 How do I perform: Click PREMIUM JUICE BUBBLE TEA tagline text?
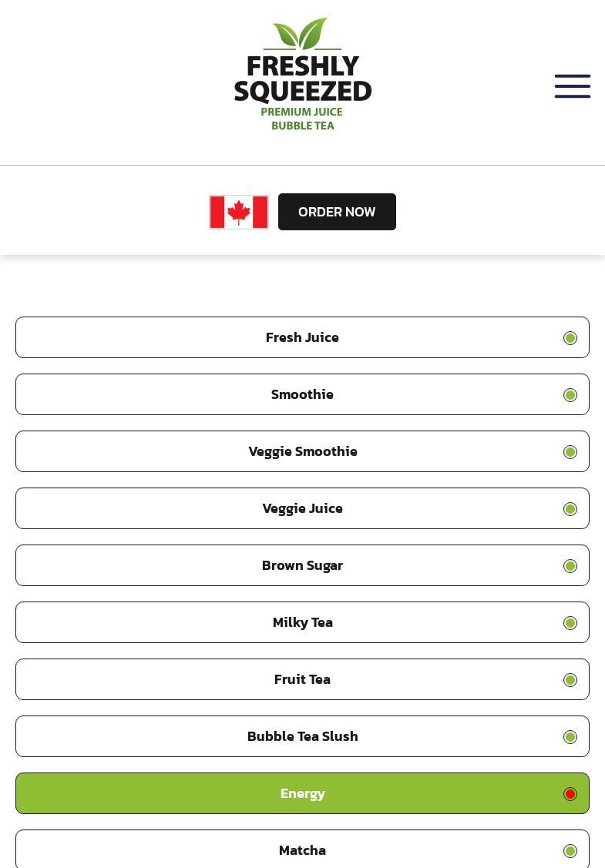pyautogui.click(x=302, y=118)
